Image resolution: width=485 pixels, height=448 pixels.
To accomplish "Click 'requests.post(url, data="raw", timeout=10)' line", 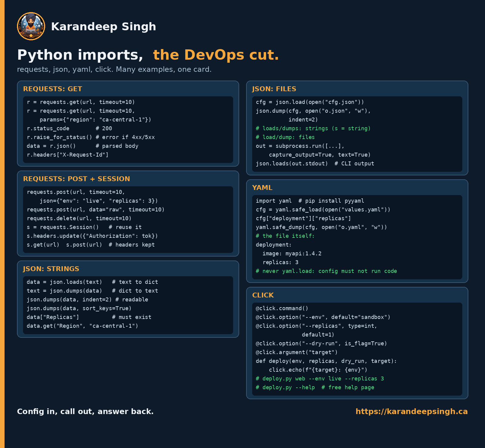I will (95, 210).
